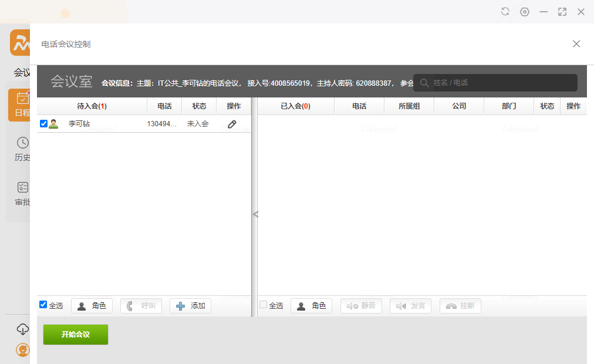594x364 pixels.
Task: Open the 审批 checklist icon in sidebar
Action: (22, 188)
